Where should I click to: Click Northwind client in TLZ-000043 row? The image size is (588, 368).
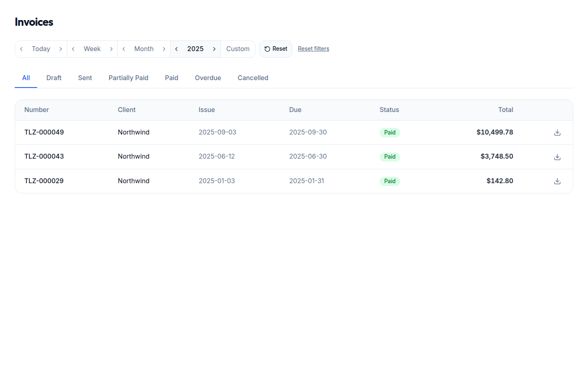click(134, 157)
